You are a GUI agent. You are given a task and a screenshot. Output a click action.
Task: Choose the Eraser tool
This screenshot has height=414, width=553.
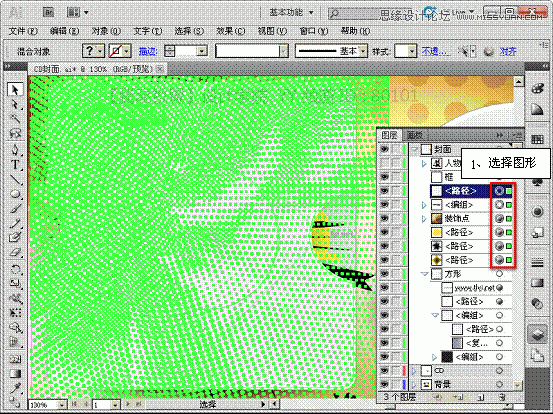(x=15, y=253)
